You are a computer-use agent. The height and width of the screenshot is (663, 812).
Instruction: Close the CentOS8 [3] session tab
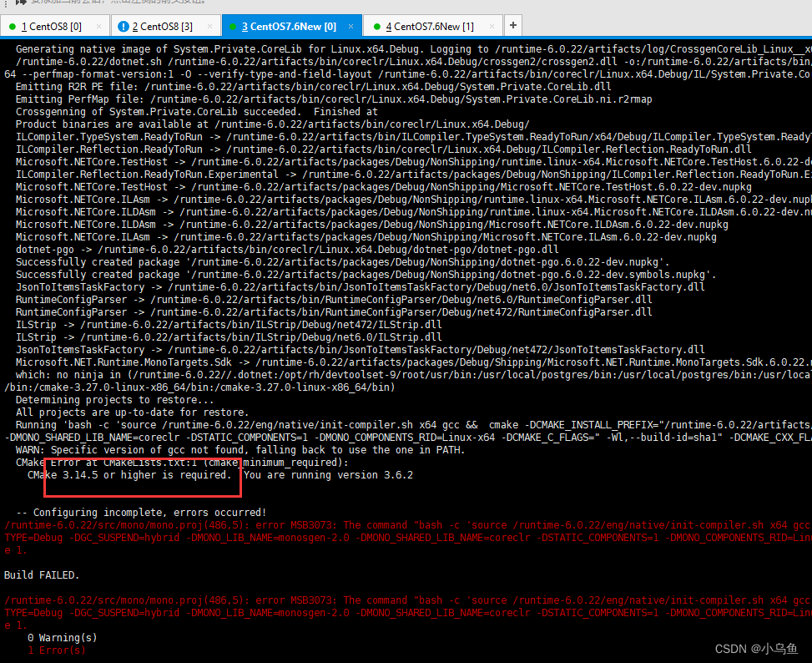pyautogui.click(x=210, y=26)
